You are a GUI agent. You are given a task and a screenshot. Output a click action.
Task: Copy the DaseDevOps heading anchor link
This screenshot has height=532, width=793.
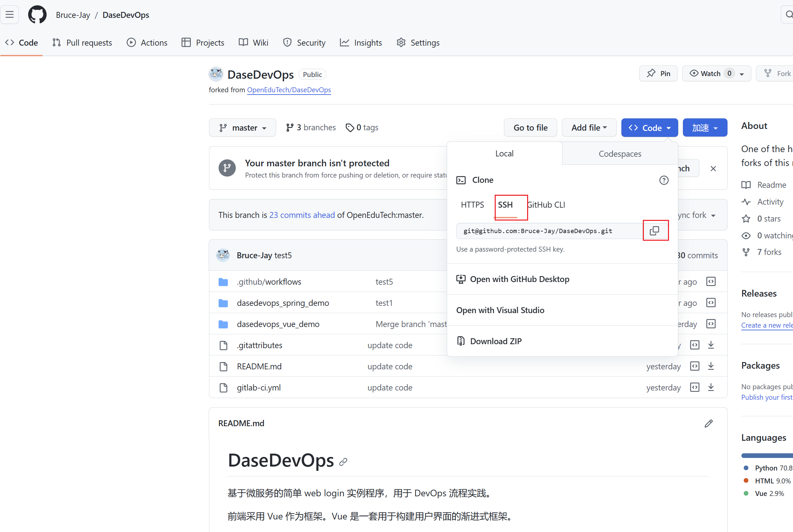click(x=343, y=462)
